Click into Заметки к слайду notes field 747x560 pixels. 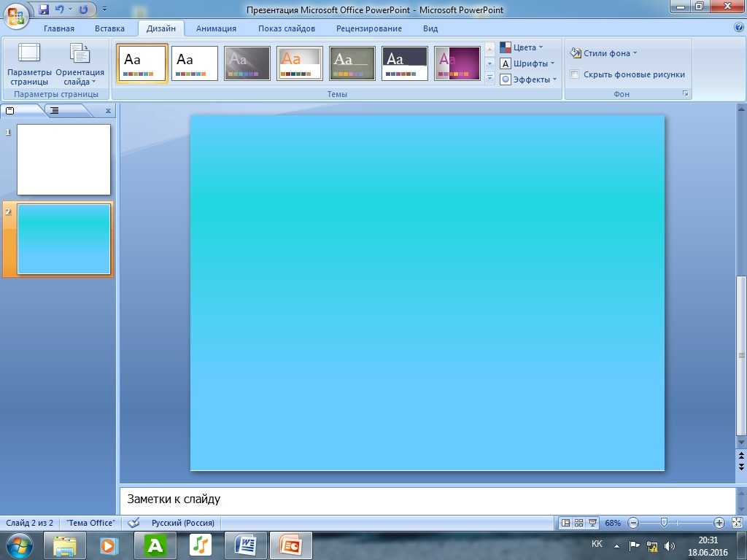(427, 500)
